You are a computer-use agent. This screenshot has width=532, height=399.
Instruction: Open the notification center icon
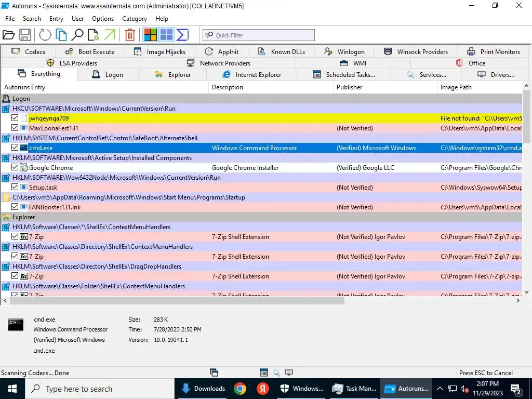(515, 389)
